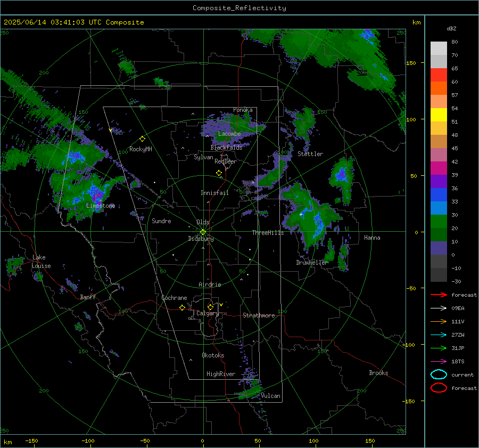Click the Ponoka city label

point(243,110)
